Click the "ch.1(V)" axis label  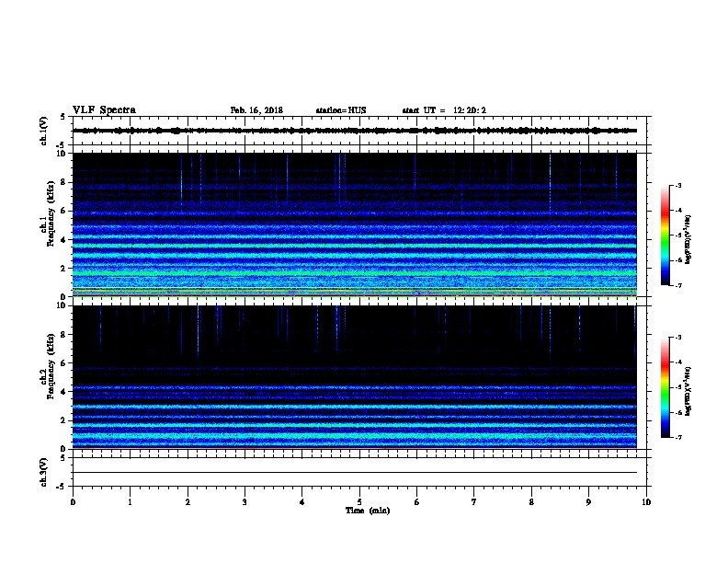(43, 131)
